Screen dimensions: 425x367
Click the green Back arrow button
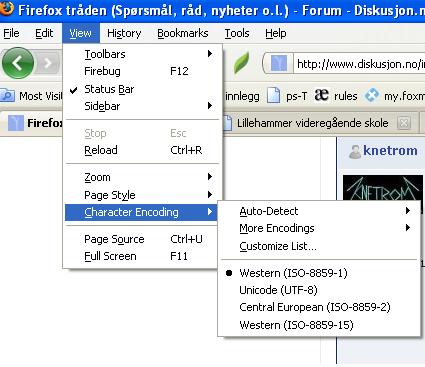(x=18, y=63)
